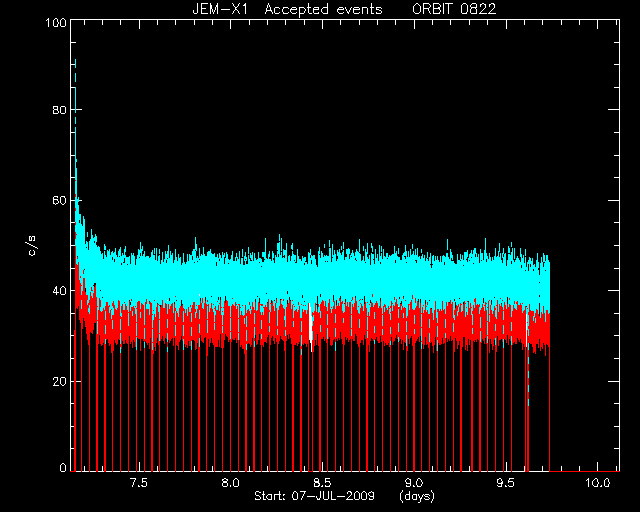Pick the 20 y-axis tick label
640x512 pixels.
[x=60, y=381]
